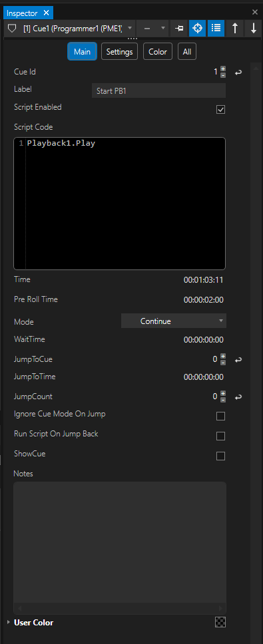Click the JumpToCue value 0
The width and height of the screenshot is (263, 644).
tap(215, 359)
